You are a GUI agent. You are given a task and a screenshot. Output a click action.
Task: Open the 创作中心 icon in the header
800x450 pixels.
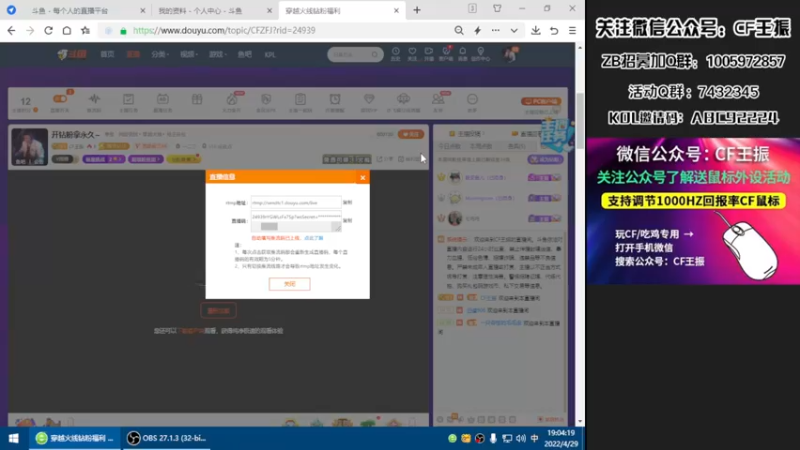coord(481,54)
